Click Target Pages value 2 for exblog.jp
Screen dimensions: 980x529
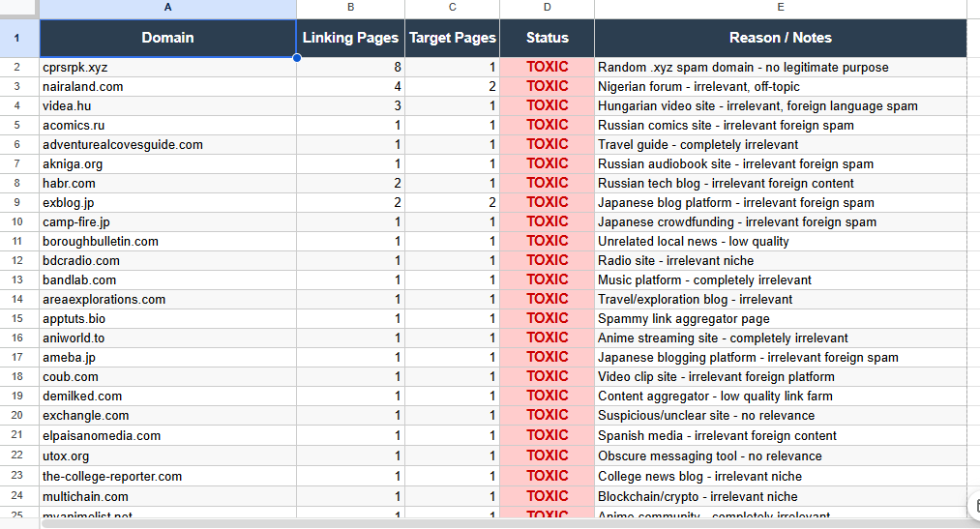453,203
